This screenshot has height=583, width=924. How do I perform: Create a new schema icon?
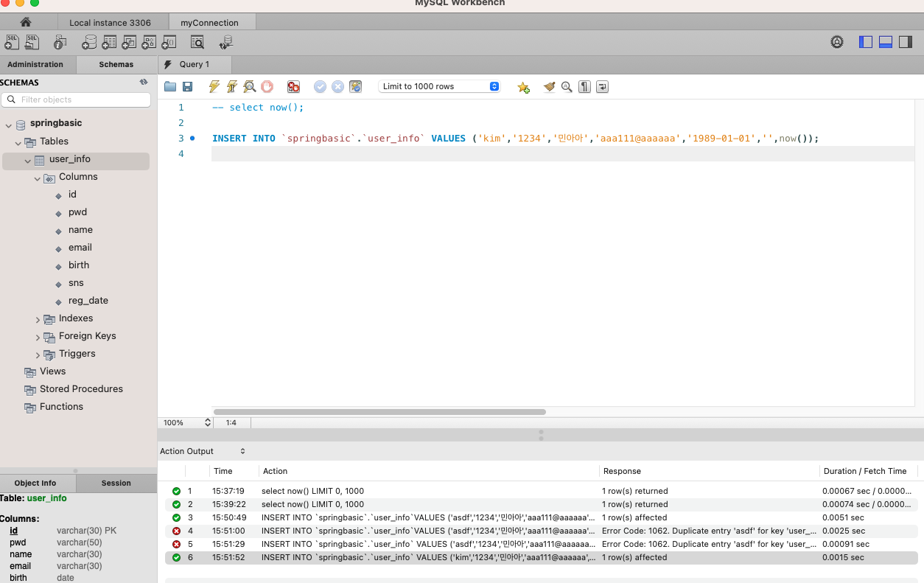(x=89, y=43)
